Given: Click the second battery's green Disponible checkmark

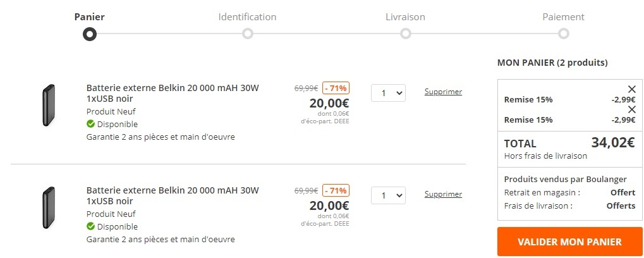Looking at the screenshot, I should pyautogui.click(x=90, y=226).
